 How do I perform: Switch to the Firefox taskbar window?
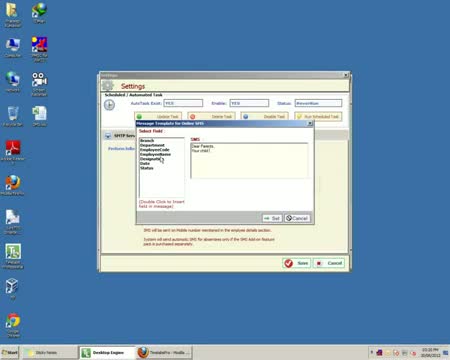[165, 352]
